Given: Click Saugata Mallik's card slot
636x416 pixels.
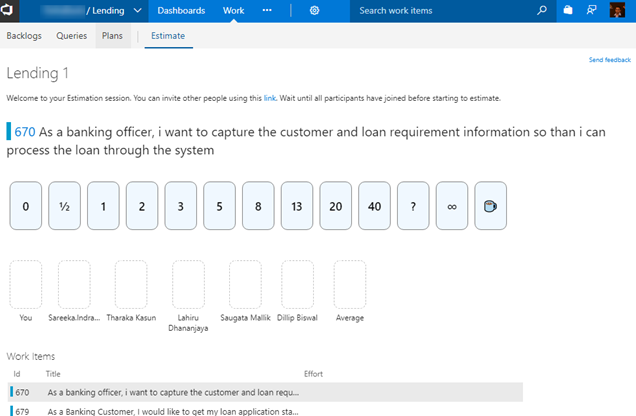Looking at the screenshot, I should click(245, 285).
